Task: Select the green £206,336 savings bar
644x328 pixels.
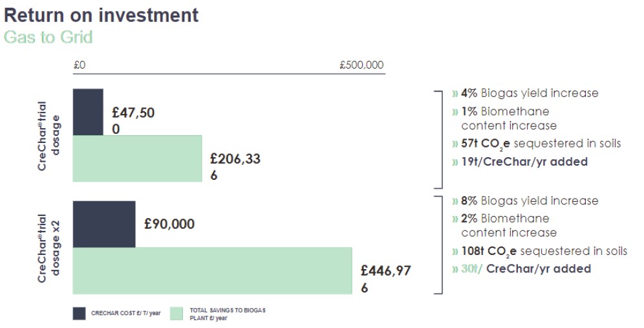Action: [x=137, y=158]
